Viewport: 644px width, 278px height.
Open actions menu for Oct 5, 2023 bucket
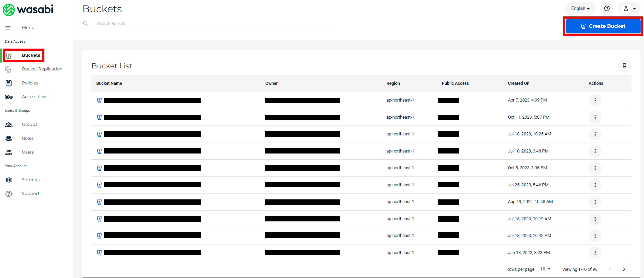tap(595, 168)
